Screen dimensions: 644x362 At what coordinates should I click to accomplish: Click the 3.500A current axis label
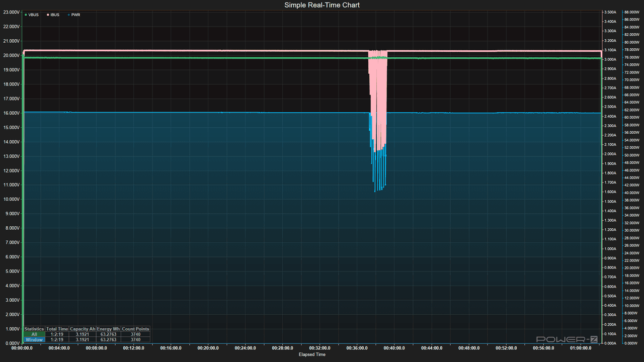click(610, 12)
